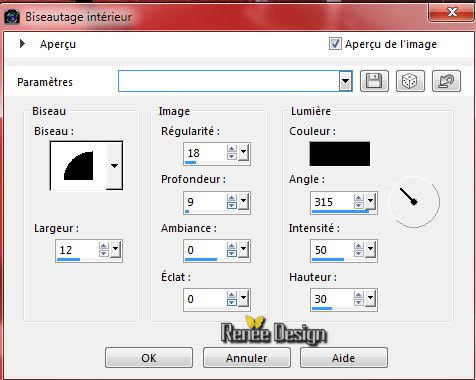Screen dimensions: 476x380
Task: Click the save preset floppy disk icon
Action: [x=374, y=81]
